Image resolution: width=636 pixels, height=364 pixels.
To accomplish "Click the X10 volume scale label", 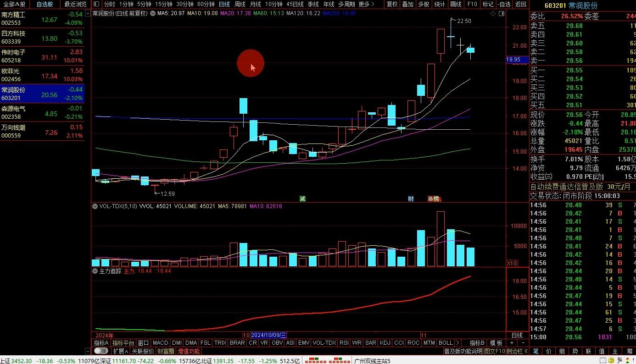I will coord(512,264).
